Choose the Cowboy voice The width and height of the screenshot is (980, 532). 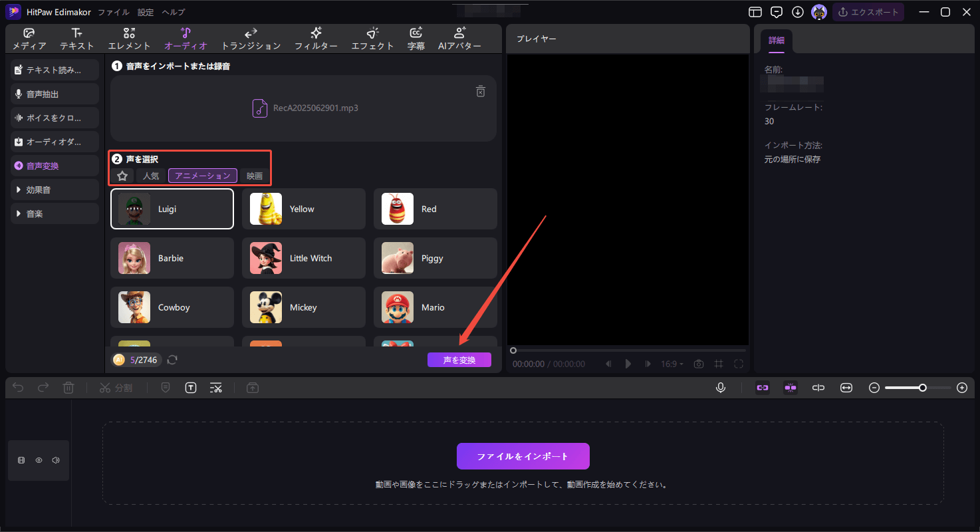point(172,307)
